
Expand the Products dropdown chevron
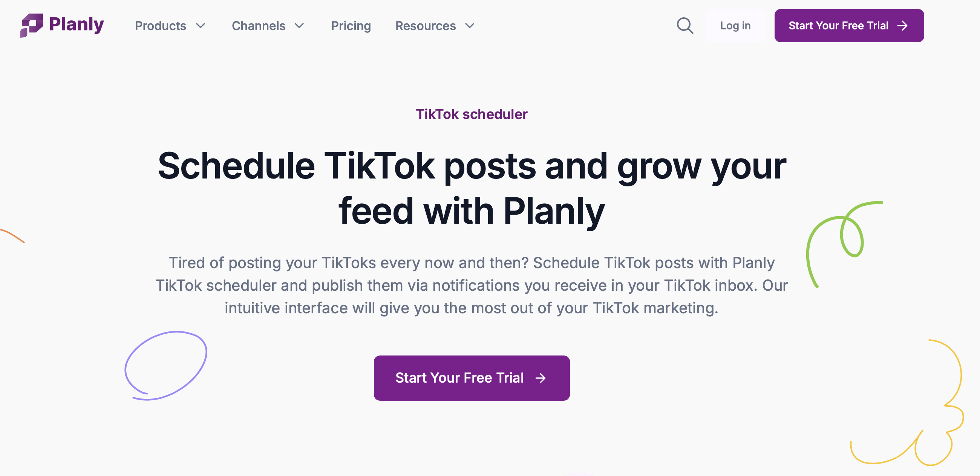[201, 26]
